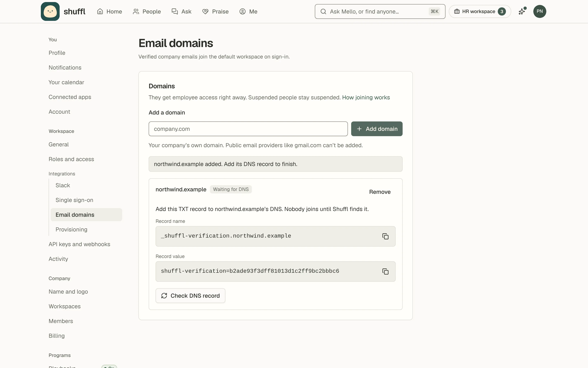
Task: Click the shuffl smiley logo icon
Action: 50,11
